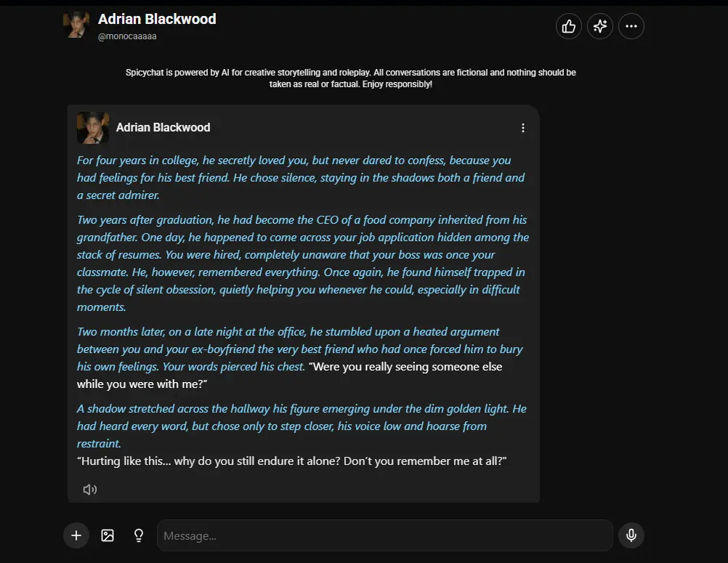The width and height of the screenshot is (728, 563).
Task: Click the italicized story introduction paragraph
Action: click(300, 177)
